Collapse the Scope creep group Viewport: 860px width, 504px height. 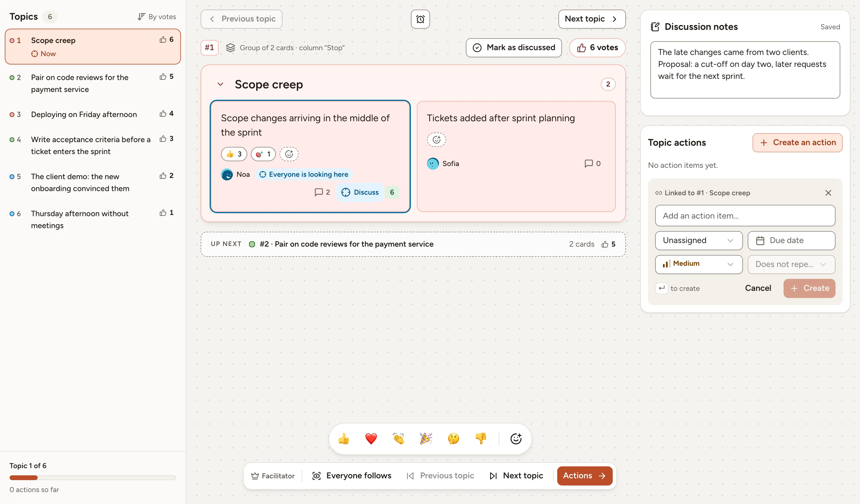coord(220,84)
